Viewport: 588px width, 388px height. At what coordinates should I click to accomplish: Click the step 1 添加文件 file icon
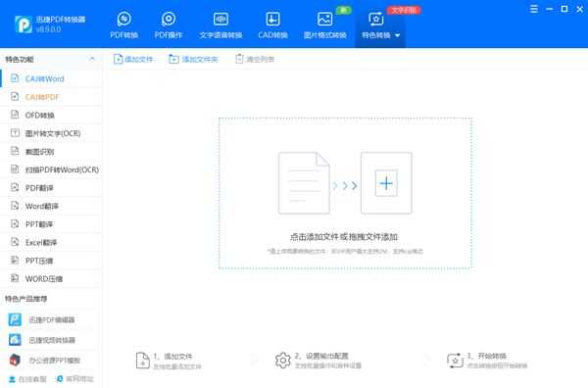pyautogui.click(x=142, y=361)
